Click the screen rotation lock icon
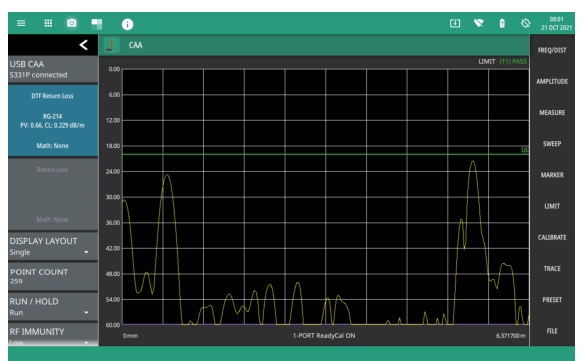Viewport: 583px width, 361px height. point(525,23)
